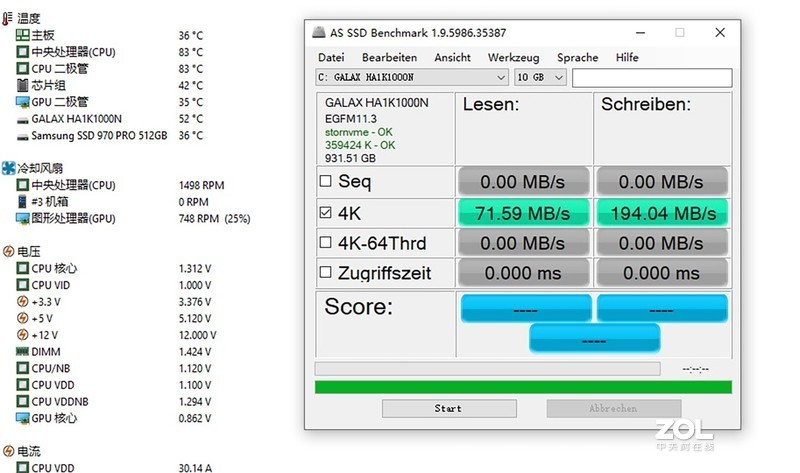Click the stornvme - OK driver status
The image size is (800, 473).
click(x=359, y=132)
